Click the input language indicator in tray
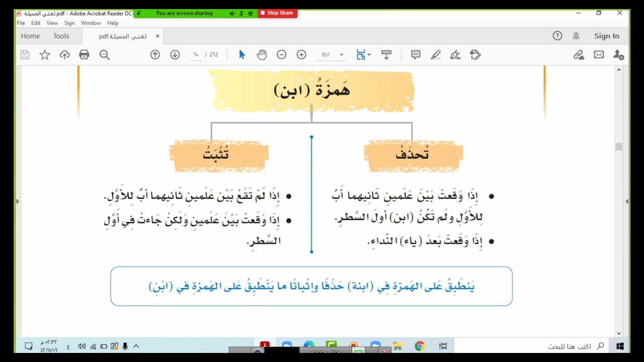Image resolution: width=644 pixels, height=362 pixels. 68,346
